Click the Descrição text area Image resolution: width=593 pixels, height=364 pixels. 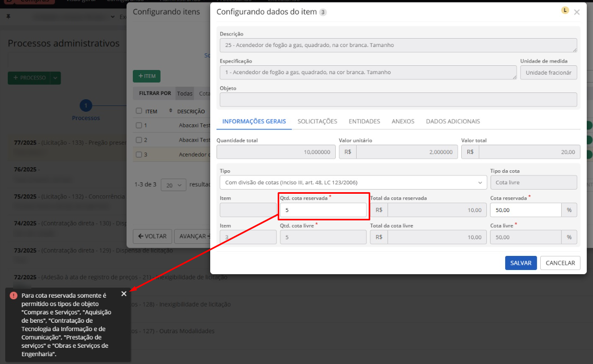pos(398,45)
